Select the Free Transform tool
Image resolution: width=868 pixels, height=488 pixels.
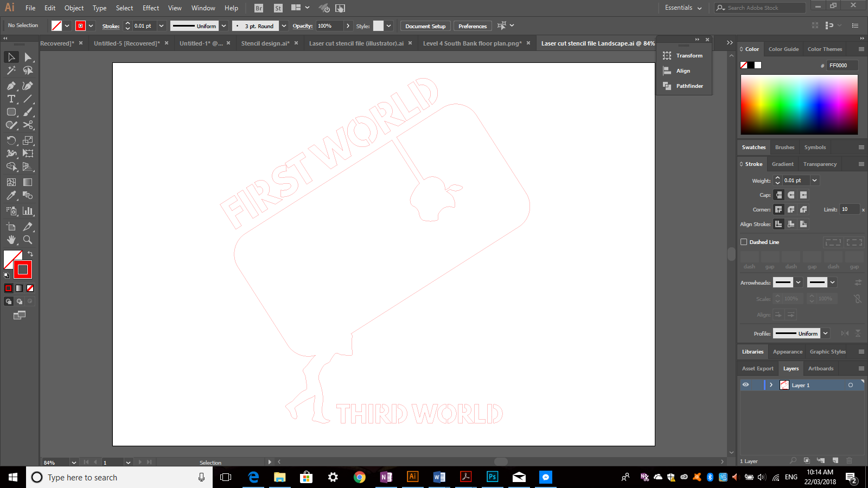coord(28,153)
